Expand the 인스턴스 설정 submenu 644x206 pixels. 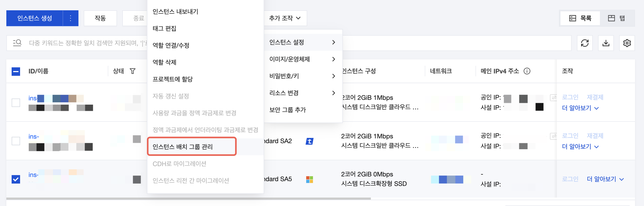click(x=303, y=42)
